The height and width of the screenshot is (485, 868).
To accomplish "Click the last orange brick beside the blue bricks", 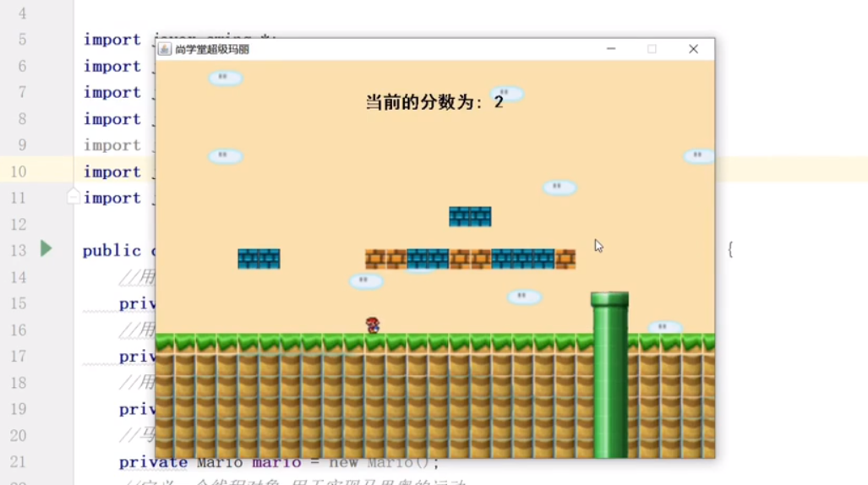I will tap(565, 259).
